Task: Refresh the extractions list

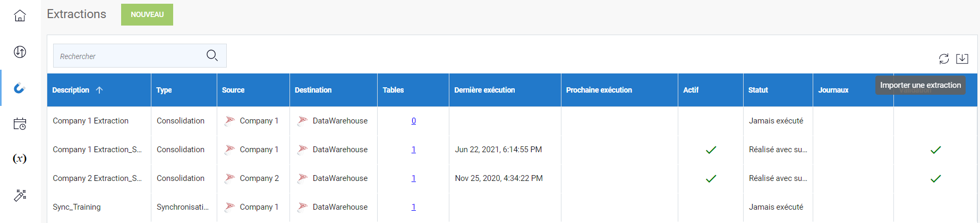Action: pyautogui.click(x=943, y=59)
